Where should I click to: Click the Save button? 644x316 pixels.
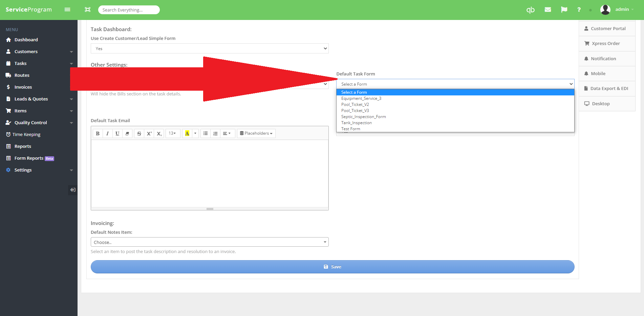(x=332, y=267)
